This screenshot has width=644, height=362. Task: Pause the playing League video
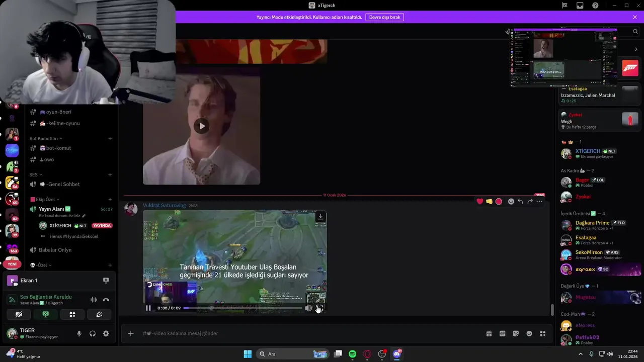point(148,308)
